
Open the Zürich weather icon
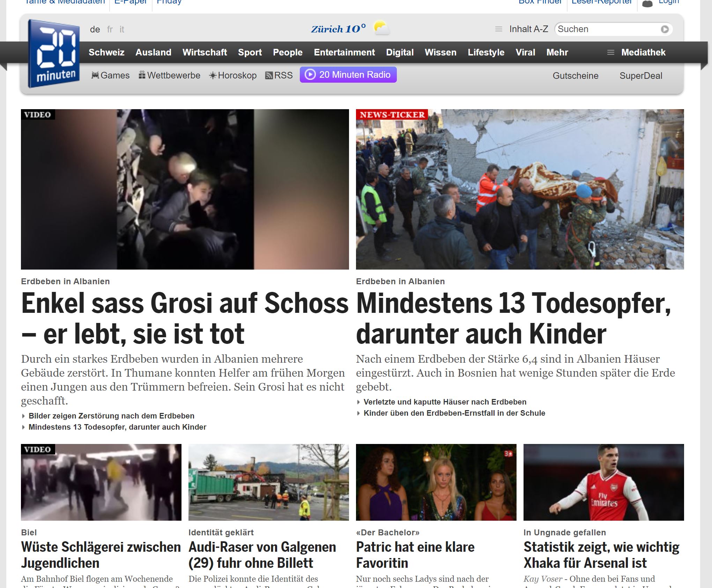point(381,28)
